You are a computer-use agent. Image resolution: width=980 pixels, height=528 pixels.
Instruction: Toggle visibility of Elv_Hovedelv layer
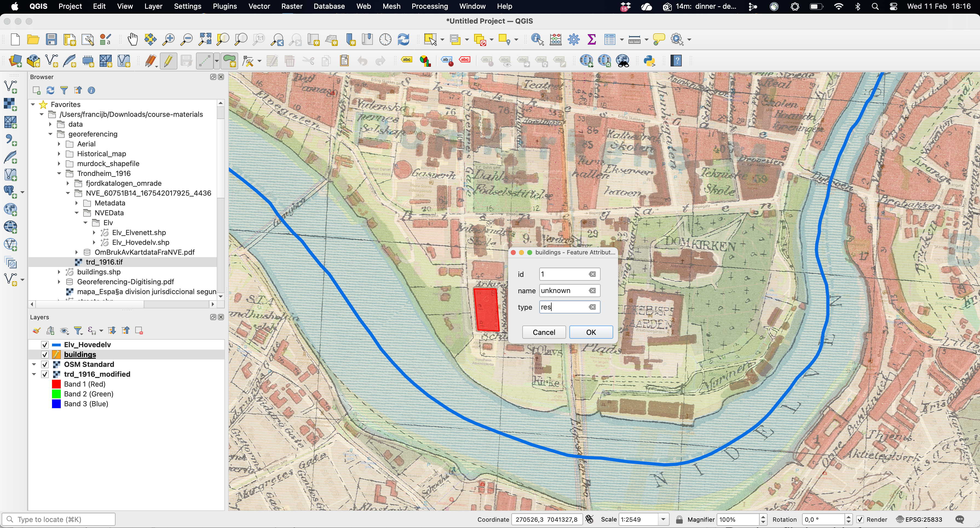coord(45,344)
